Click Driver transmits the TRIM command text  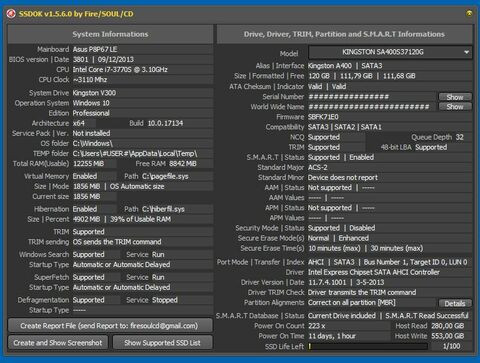[362, 292]
